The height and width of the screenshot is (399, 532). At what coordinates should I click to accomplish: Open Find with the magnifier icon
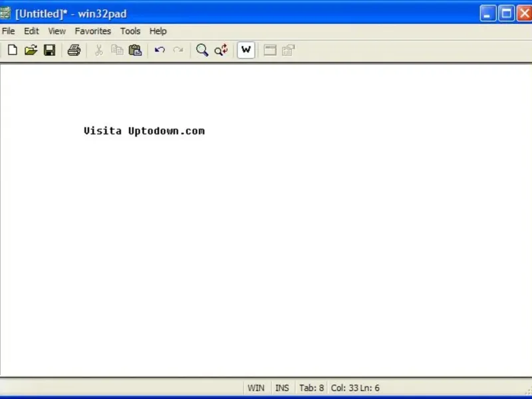pos(202,51)
